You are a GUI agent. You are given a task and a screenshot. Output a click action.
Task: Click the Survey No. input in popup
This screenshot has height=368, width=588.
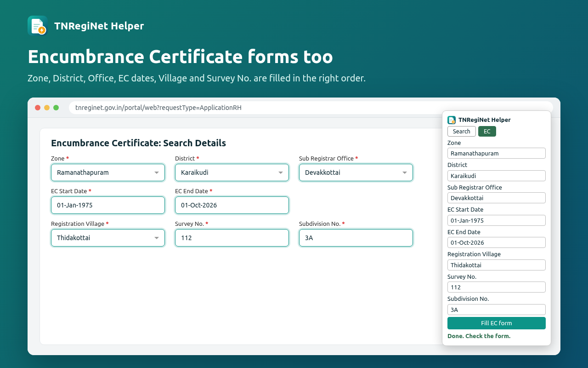(497, 287)
